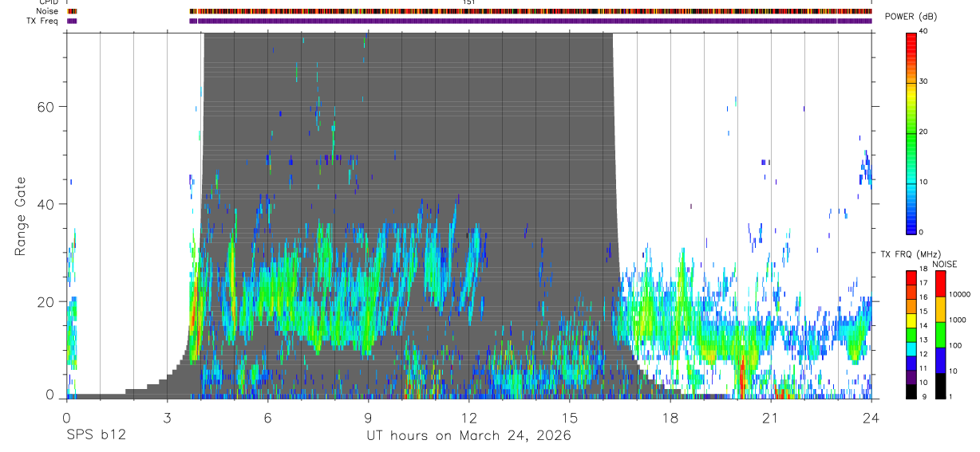Viewport: 980px width, 452px height.
Task: Click the long multicolor Noise strip above the plot
Action: coord(531,11)
